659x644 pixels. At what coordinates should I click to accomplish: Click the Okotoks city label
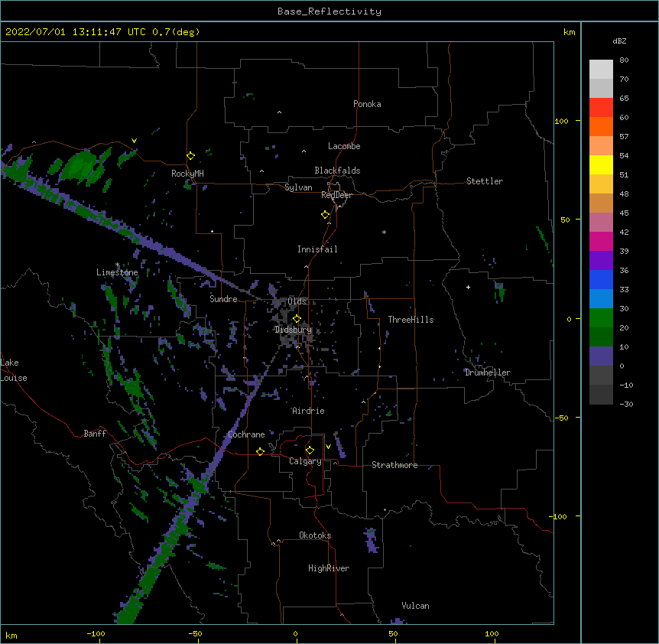315,535
